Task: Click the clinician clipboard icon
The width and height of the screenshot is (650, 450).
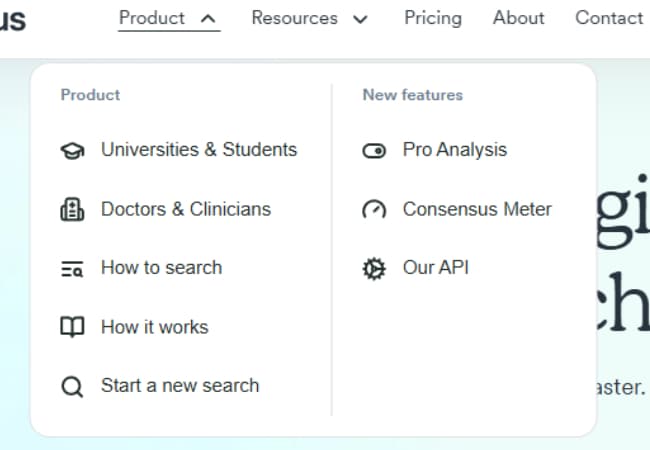Action: pos(73,210)
